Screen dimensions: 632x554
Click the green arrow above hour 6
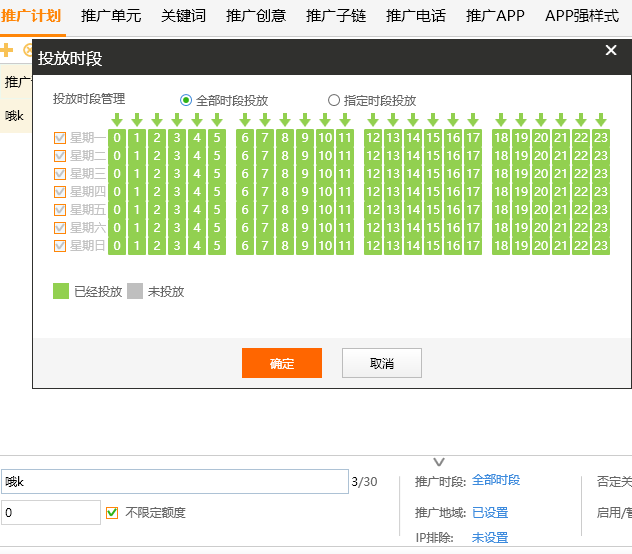(245, 120)
